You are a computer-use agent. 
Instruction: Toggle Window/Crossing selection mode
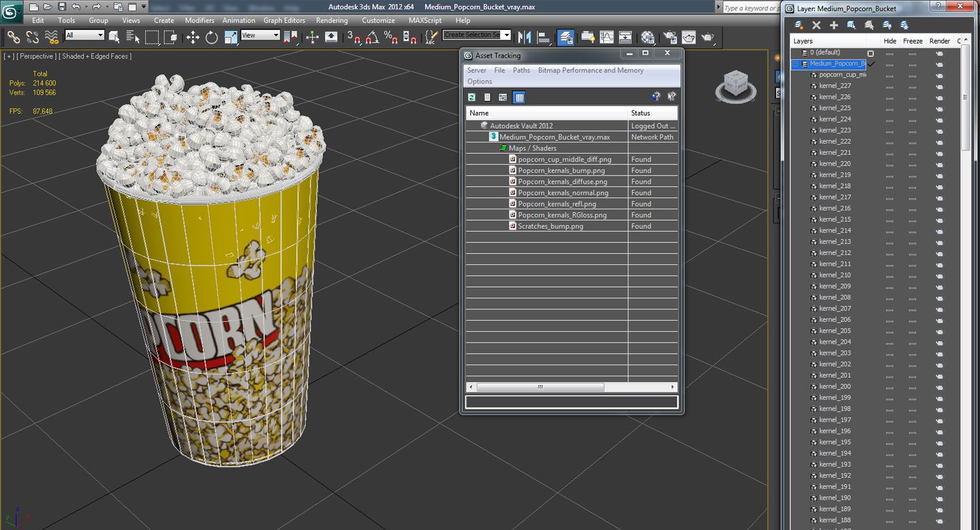tap(170, 37)
